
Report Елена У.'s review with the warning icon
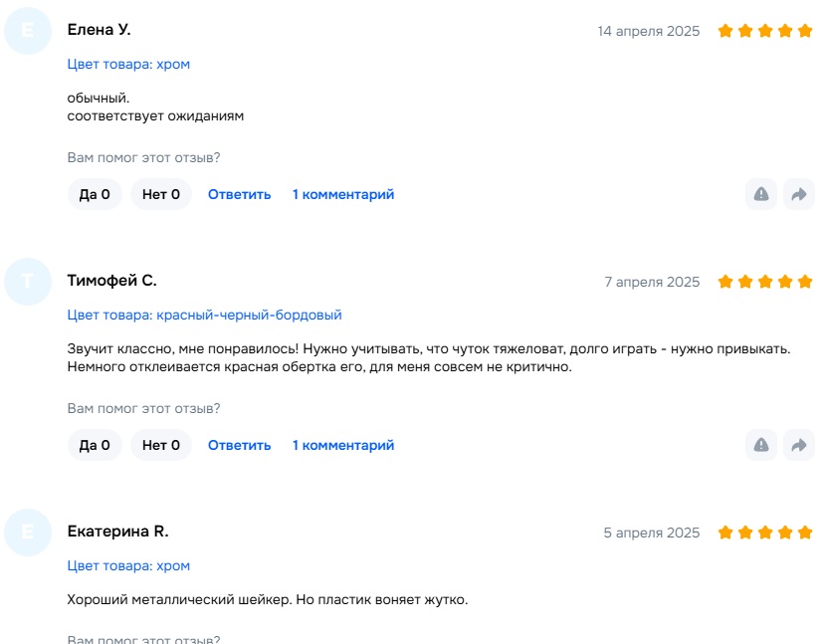point(761,194)
